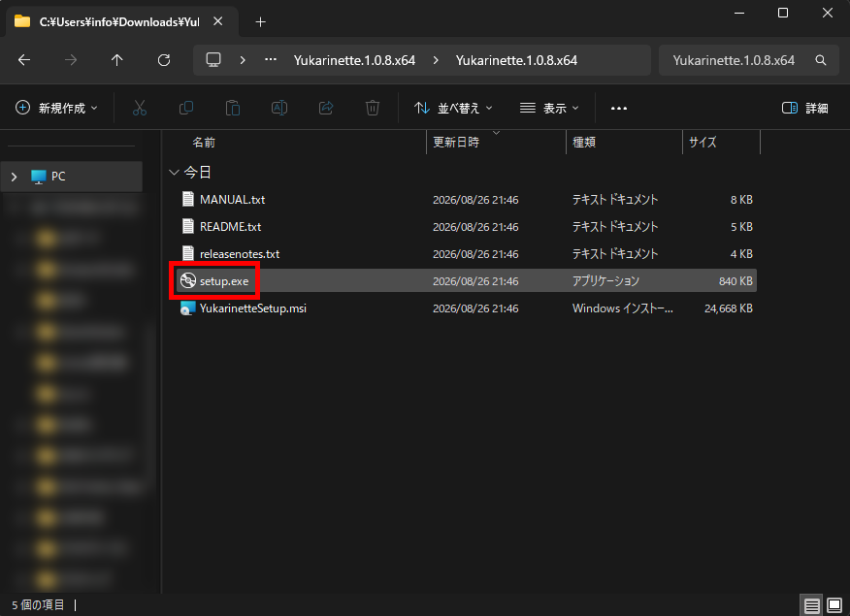The image size is (850, 616).
Task: Cut the selected file with scissors icon
Action: pyautogui.click(x=140, y=108)
